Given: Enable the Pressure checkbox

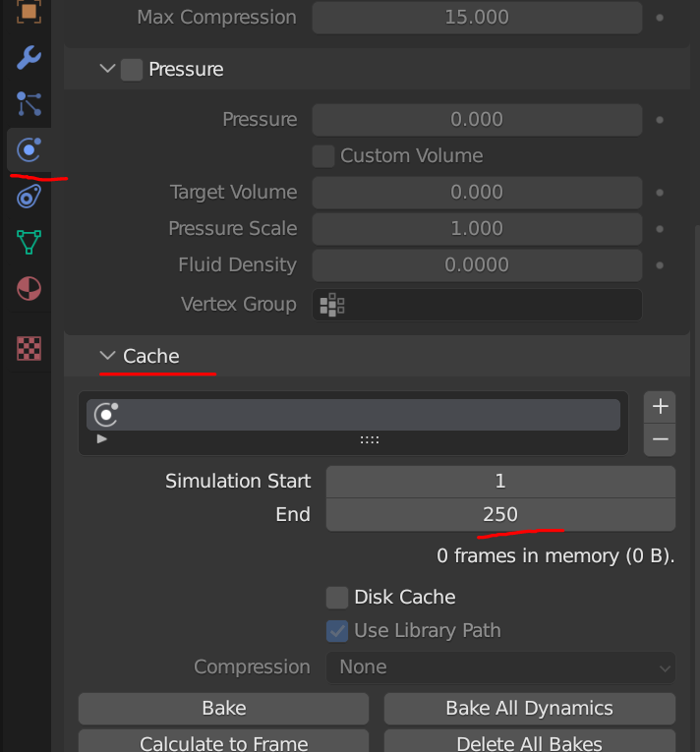Looking at the screenshot, I should [132, 70].
